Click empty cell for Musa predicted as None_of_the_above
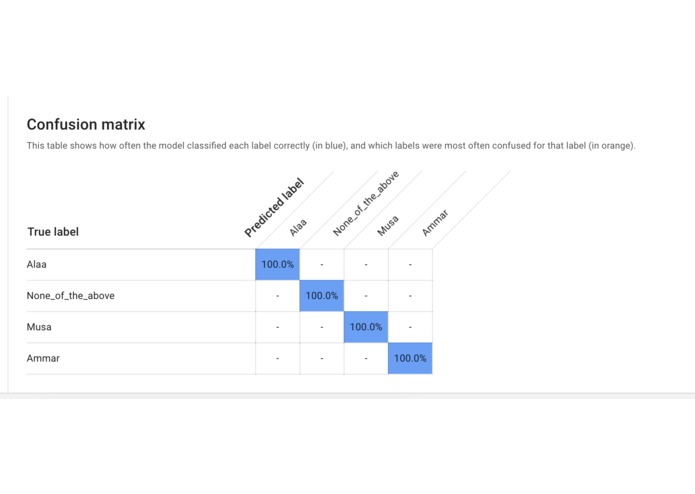The width and height of the screenshot is (695, 494). (322, 327)
